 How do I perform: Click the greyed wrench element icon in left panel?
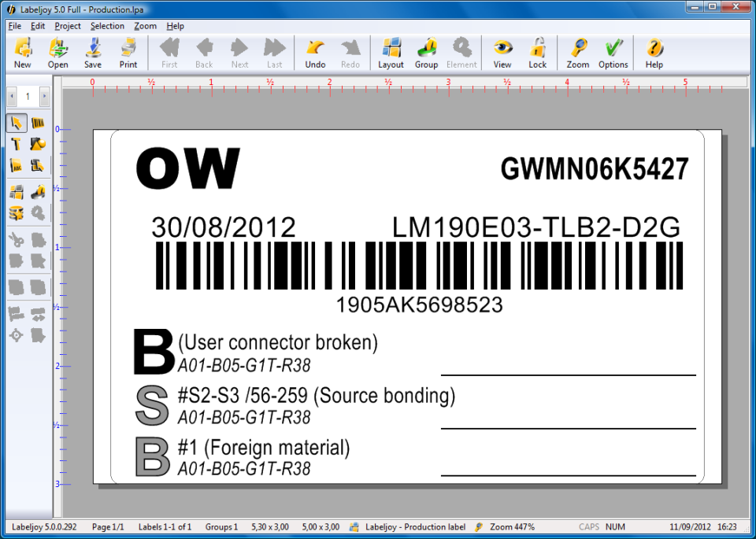point(38,213)
